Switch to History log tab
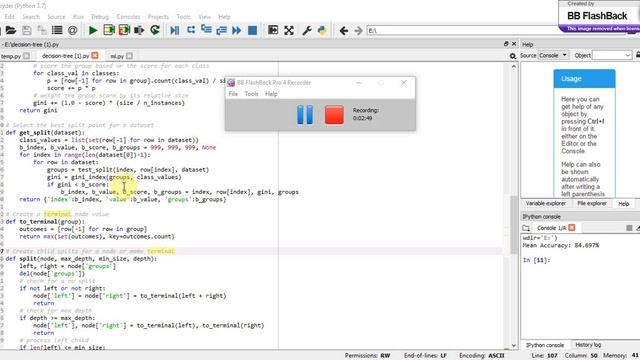The image size is (640, 360). (588, 345)
